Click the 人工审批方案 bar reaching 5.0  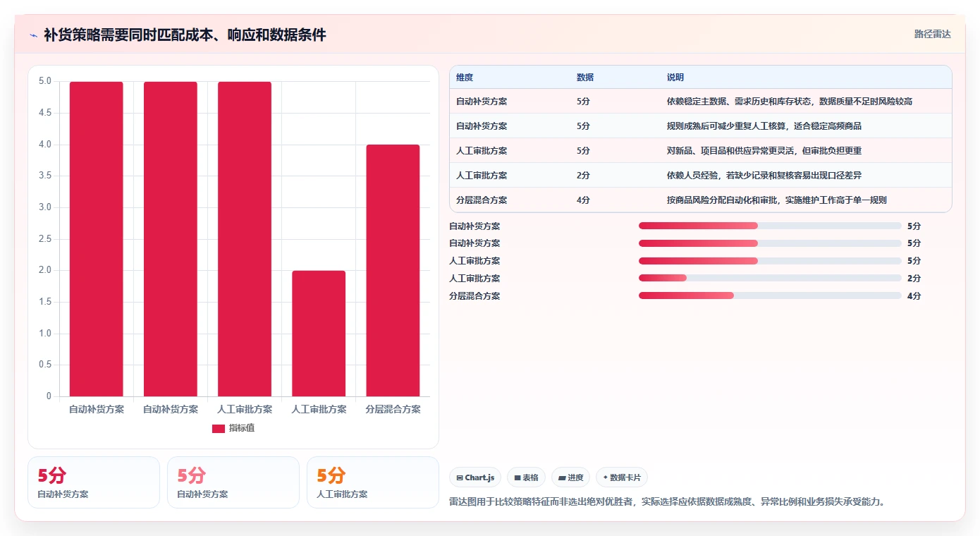point(245,239)
